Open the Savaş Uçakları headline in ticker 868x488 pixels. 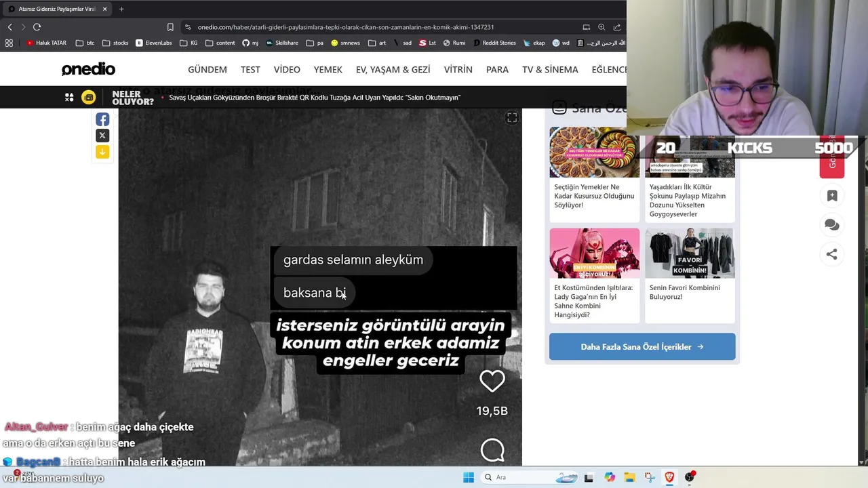point(315,98)
